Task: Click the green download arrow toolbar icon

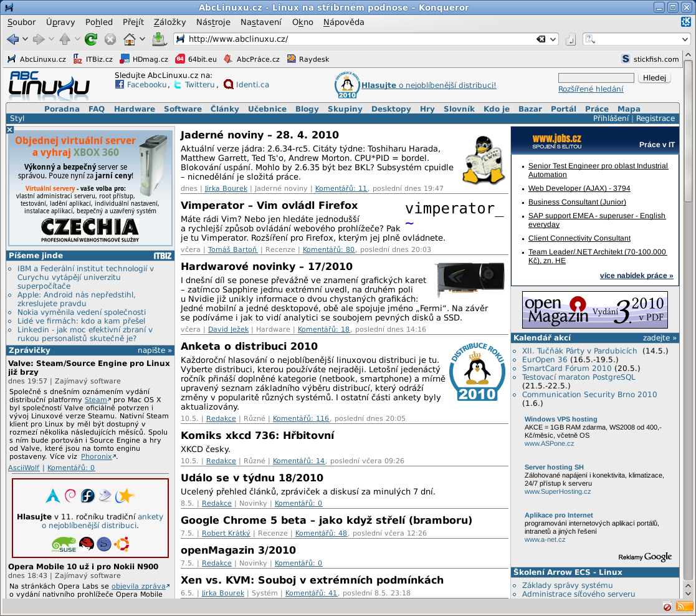Action: [x=158, y=39]
